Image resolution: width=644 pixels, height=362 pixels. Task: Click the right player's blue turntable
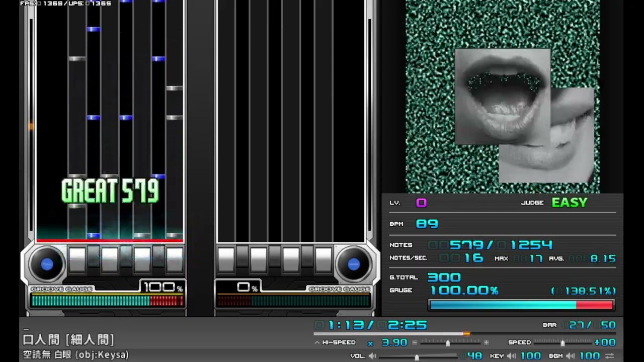coord(354,263)
